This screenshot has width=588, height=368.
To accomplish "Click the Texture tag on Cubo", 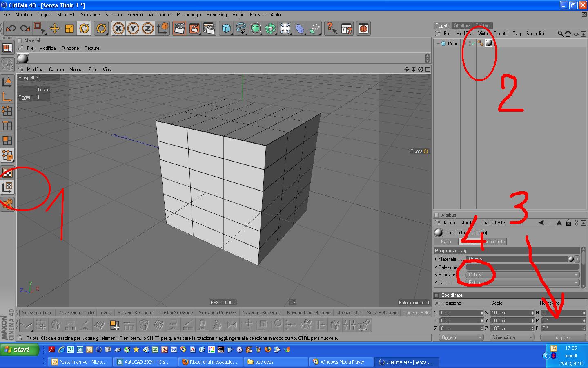I will click(489, 43).
